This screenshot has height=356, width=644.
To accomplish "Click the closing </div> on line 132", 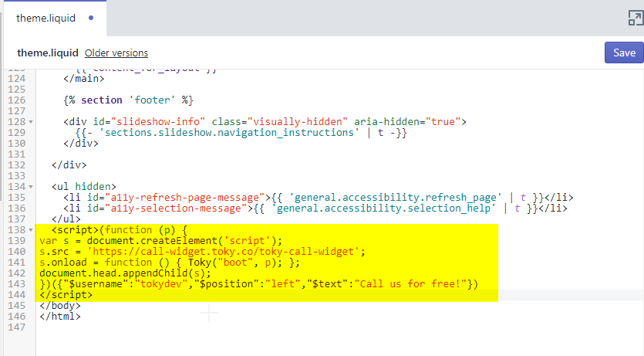I will click(x=69, y=165).
